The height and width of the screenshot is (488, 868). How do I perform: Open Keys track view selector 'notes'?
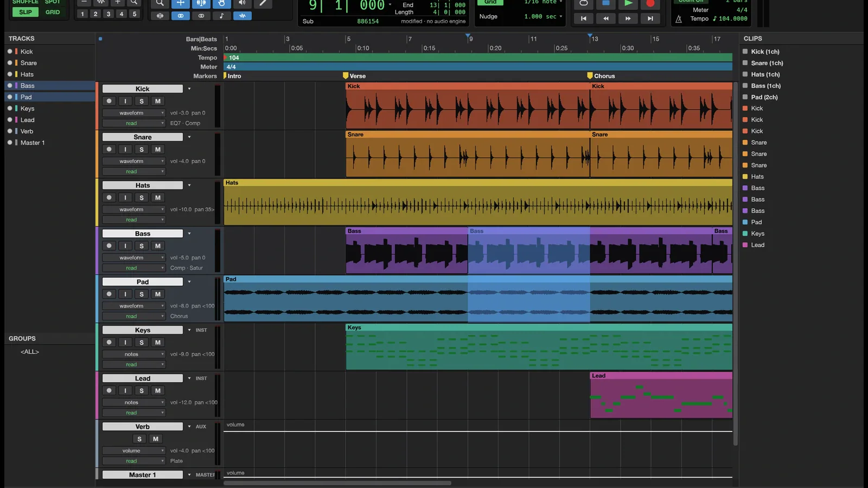(x=134, y=354)
